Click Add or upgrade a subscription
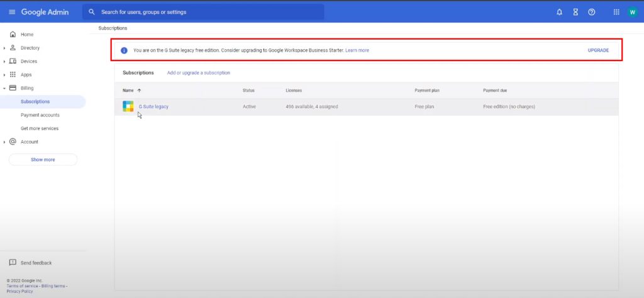 198,73
